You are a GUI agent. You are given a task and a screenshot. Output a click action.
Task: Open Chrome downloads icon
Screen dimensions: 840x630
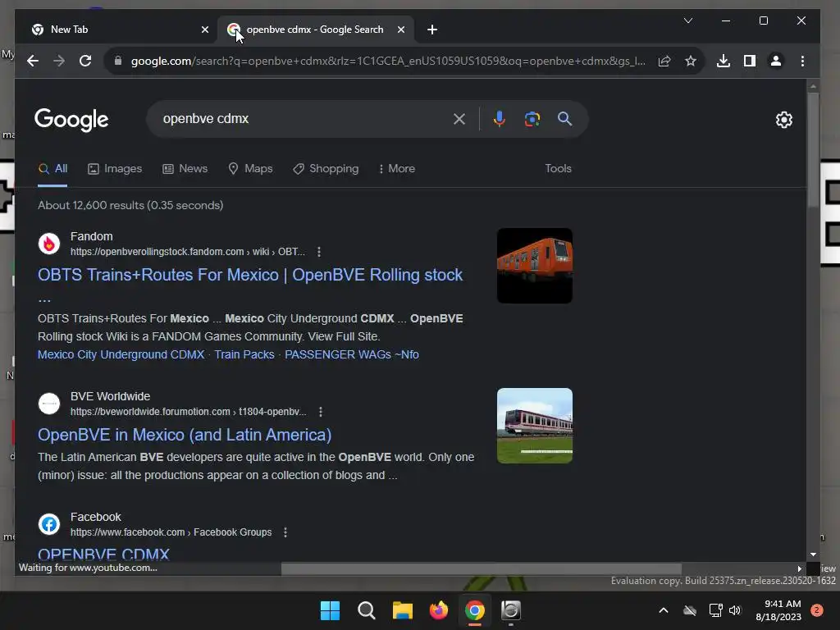724,61
